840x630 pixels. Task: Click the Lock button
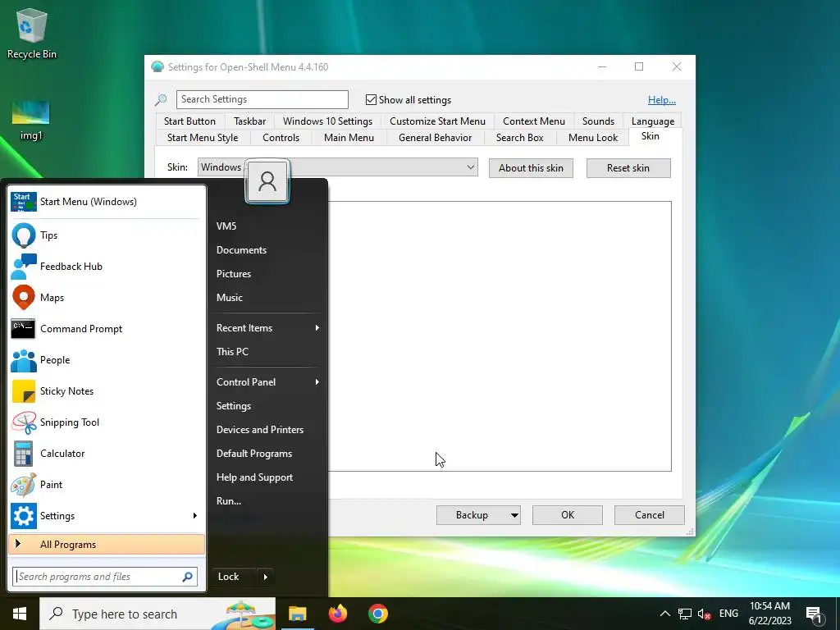point(234,577)
